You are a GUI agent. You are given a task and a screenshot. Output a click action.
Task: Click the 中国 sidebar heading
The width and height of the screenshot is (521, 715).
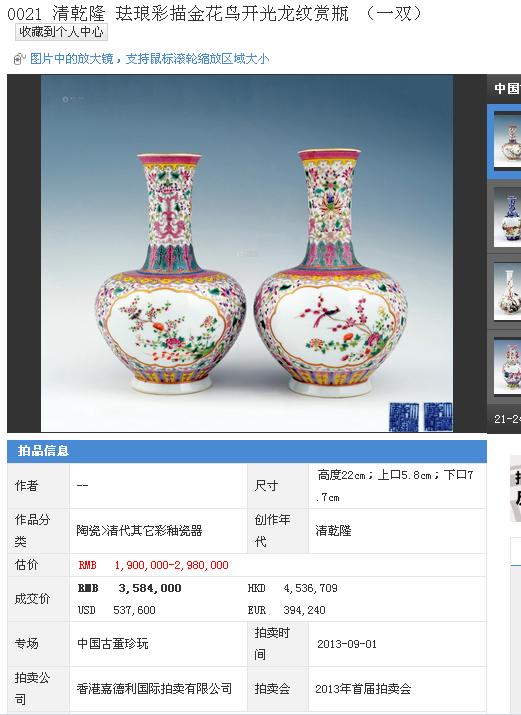pos(507,88)
